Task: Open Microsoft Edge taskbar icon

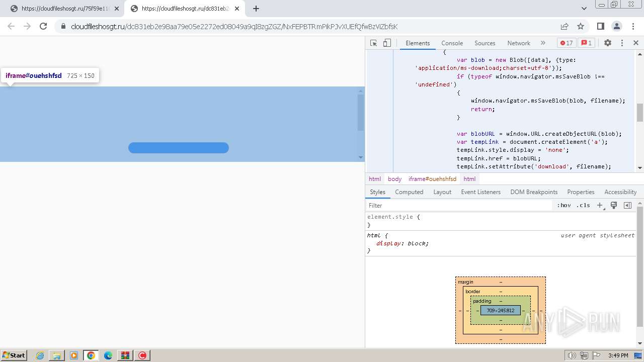Action: 108,355
